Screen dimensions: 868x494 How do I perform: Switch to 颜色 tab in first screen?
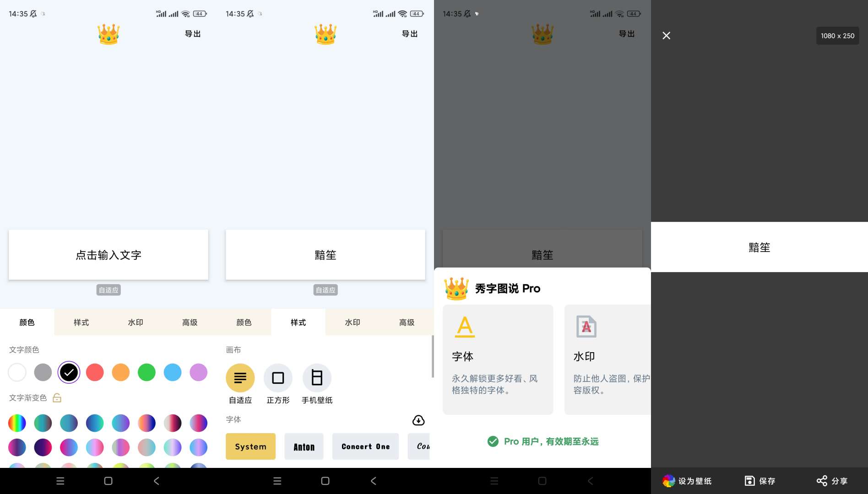pyautogui.click(x=27, y=322)
